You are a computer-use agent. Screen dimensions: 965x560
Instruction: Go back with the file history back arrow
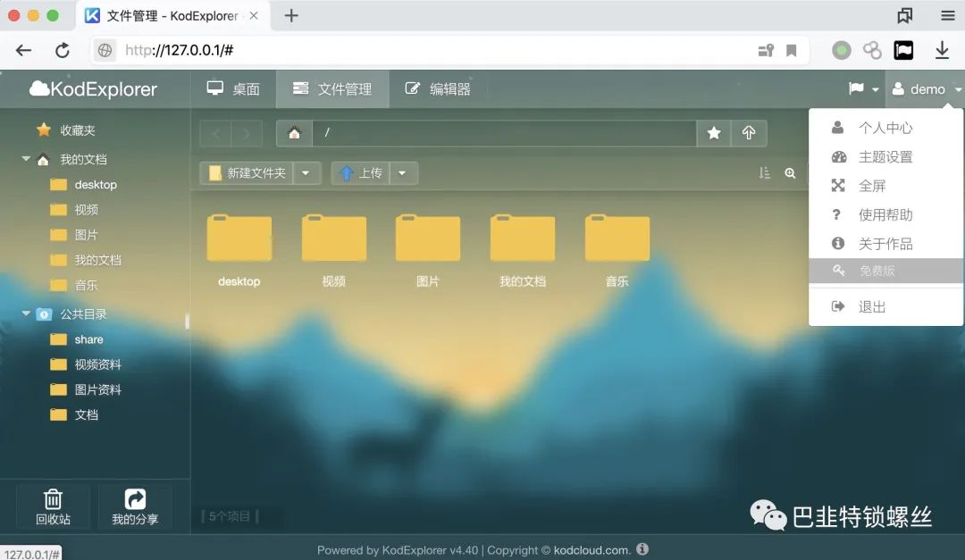point(216,133)
